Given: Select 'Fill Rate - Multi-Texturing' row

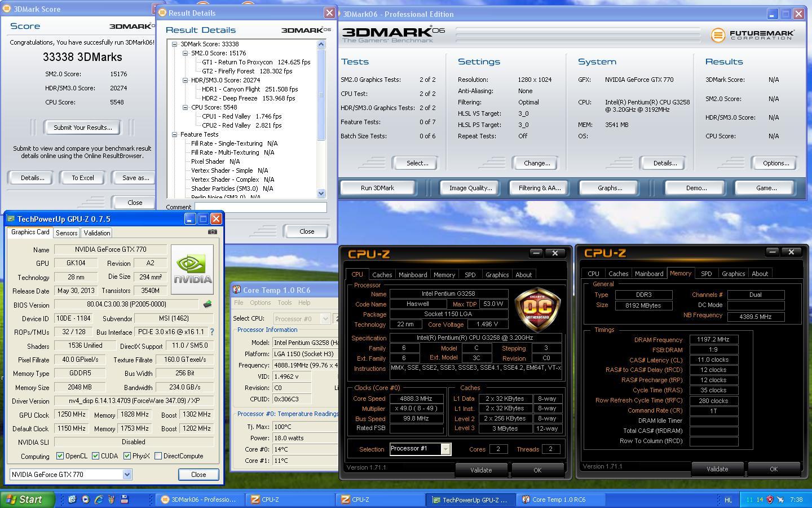Looking at the screenshot, I should click(x=232, y=152).
